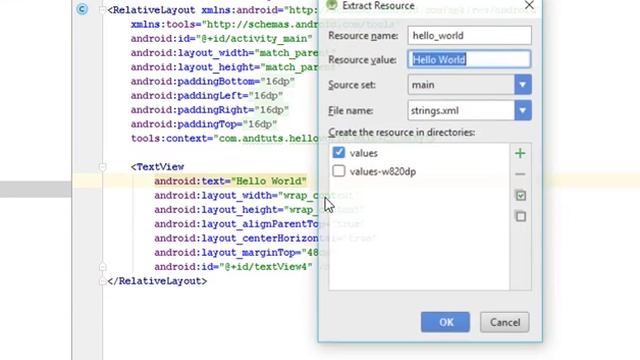Click the android:id="@+id/activity_main" line
Screen dimensions: 640x360
tap(222, 38)
